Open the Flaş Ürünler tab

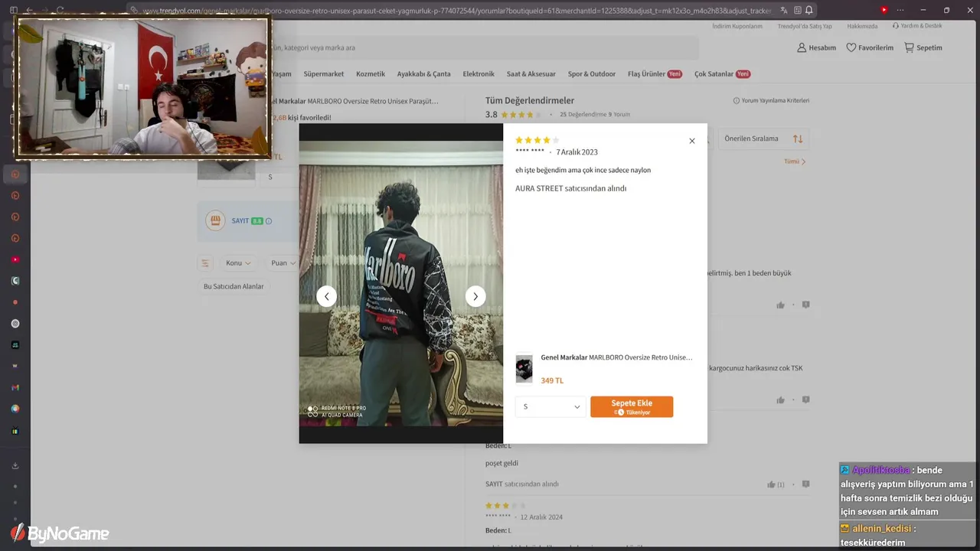(x=655, y=74)
